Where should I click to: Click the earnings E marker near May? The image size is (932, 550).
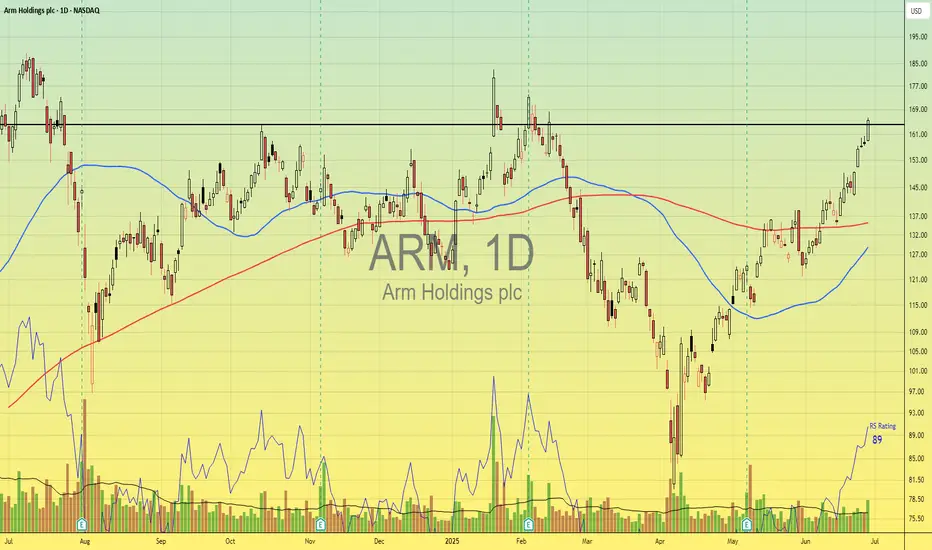747,524
